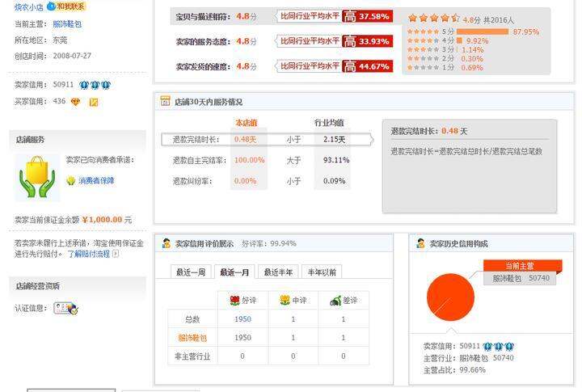Image resolution: width=582 pixels, height=392 pixels.
Task: Select the 退款纠纷率 row label
Action: click(192, 181)
